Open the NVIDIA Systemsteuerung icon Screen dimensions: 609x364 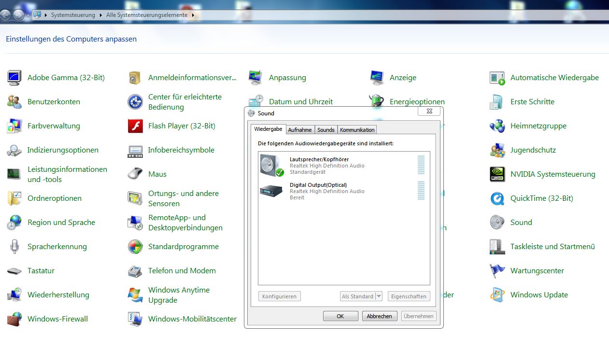tap(497, 174)
